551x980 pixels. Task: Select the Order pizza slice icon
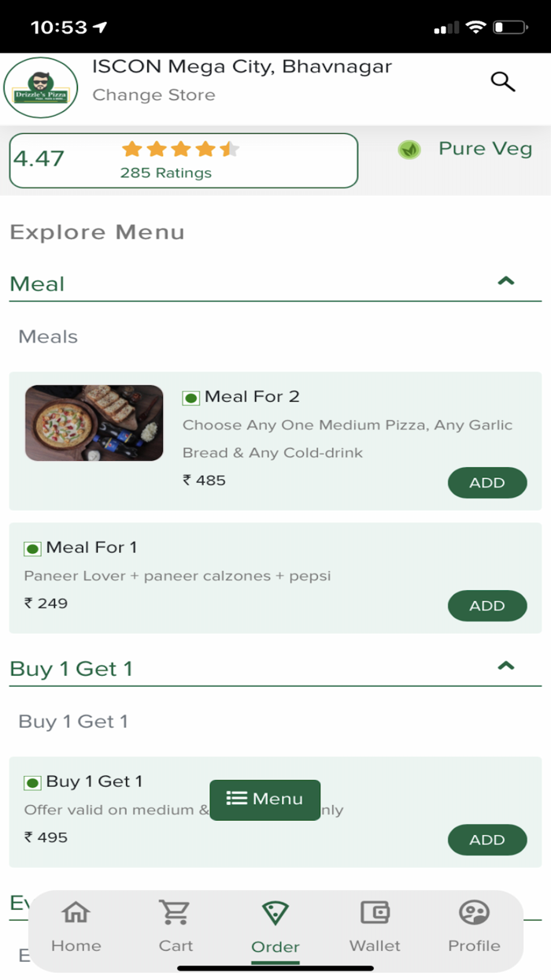(x=275, y=915)
